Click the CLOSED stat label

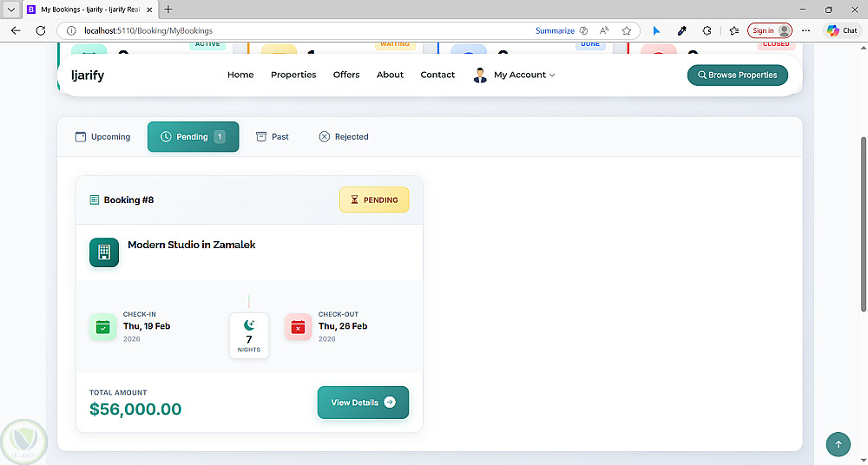click(x=776, y=45)
